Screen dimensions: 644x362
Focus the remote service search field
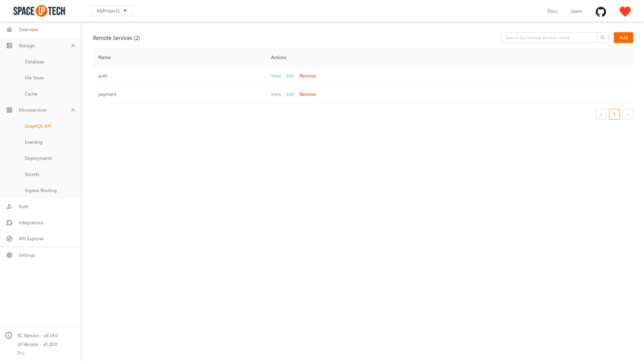(549, 38)
